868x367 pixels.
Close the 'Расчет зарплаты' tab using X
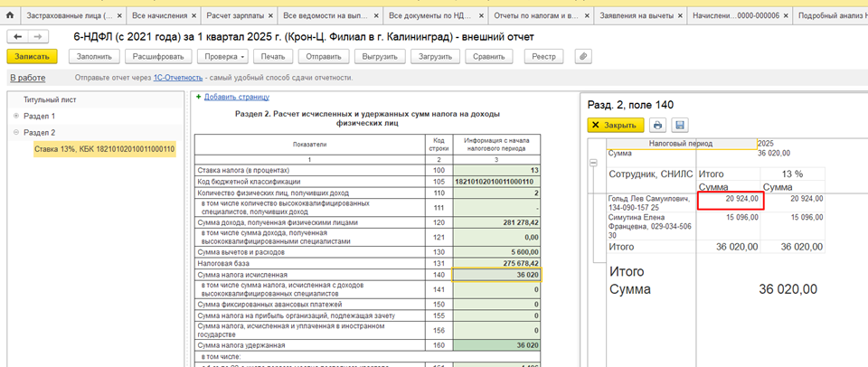click(x=270, y=16)
